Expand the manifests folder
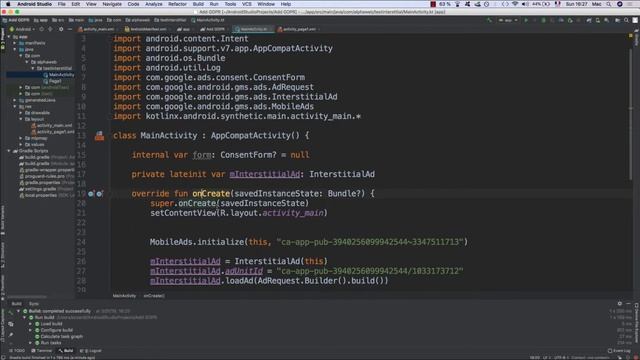 tap(15, 43)
